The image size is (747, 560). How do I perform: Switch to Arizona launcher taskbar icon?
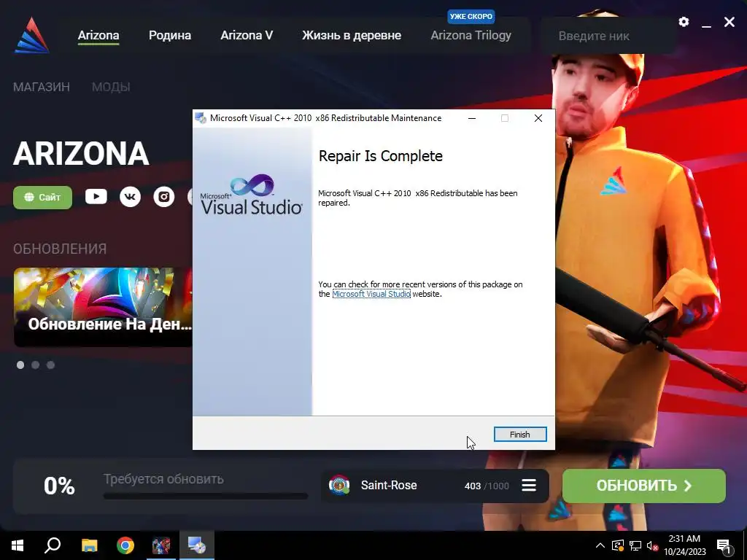coord(161,545)
